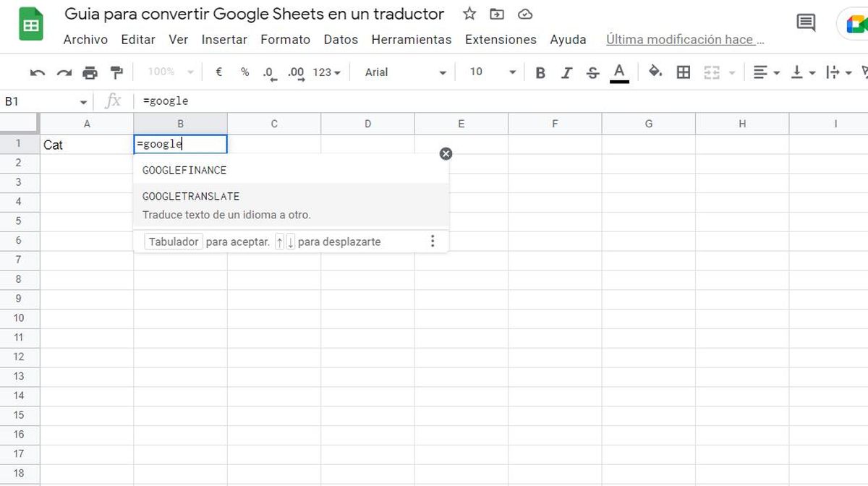Screen dimensions: 868x486
Task: Select the Paint format tool
Action: point(116,72)
